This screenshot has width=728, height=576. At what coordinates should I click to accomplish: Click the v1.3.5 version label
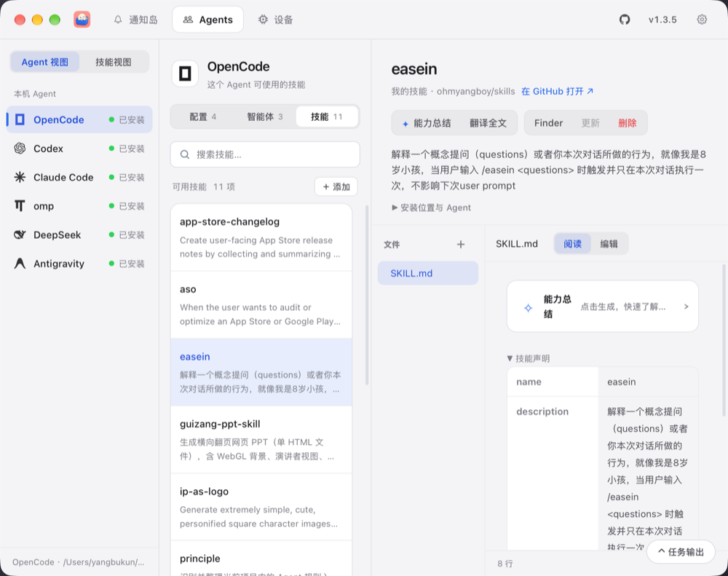662,20
